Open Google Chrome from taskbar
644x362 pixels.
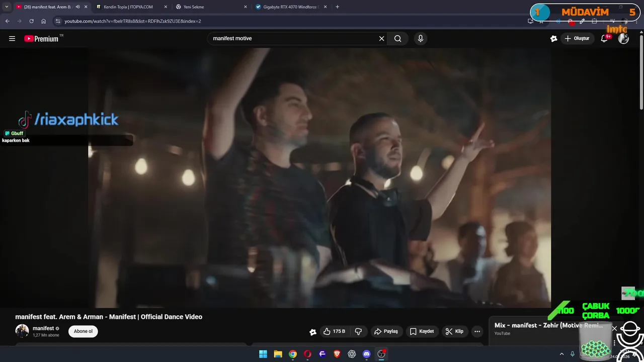tap(293, 354)
